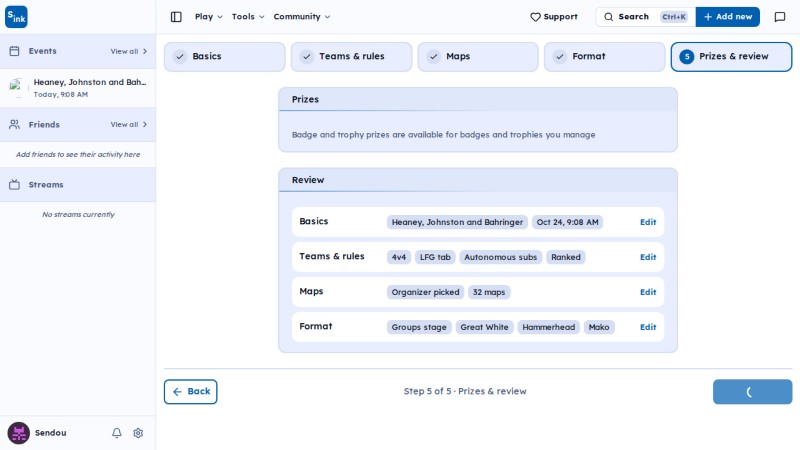Edit the Basics review row

(648, 222)
